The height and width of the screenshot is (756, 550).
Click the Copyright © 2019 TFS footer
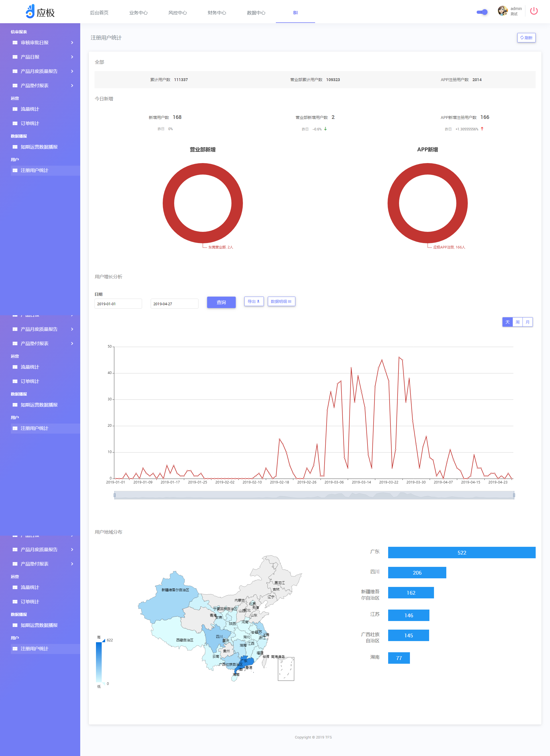tap(313, 737)
